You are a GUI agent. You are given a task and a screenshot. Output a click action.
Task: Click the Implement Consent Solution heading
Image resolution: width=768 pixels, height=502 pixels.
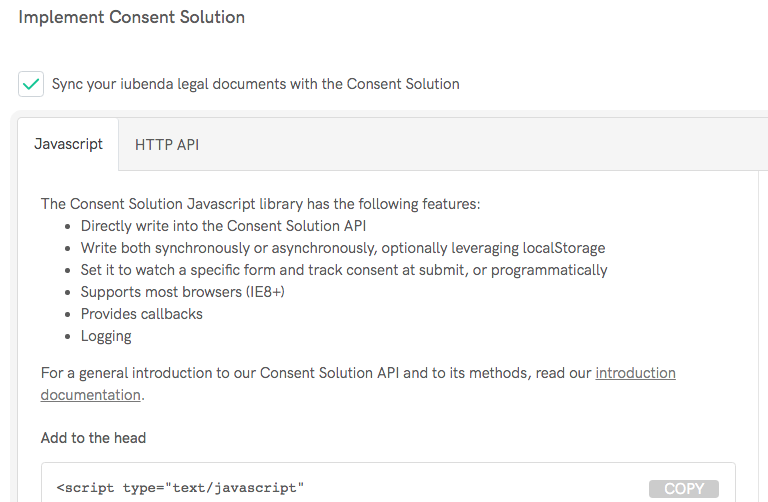131,17
